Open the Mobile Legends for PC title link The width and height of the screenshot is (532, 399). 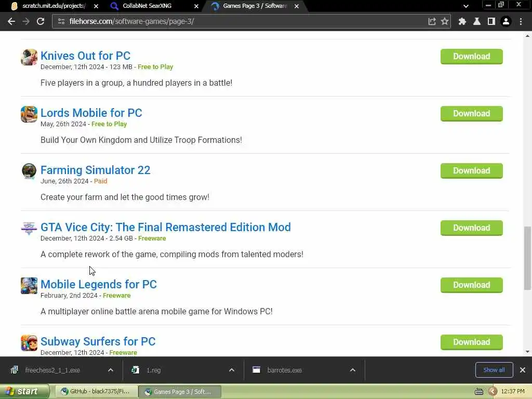(99, 284)
